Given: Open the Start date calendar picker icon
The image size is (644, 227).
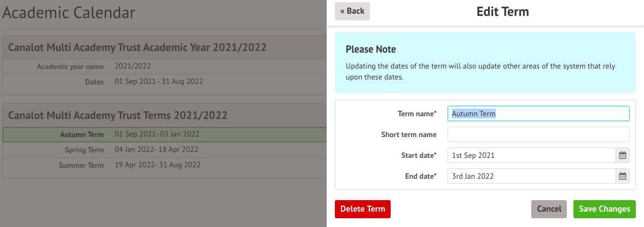Looking at the screenshot, I should (x=622, y=155).
